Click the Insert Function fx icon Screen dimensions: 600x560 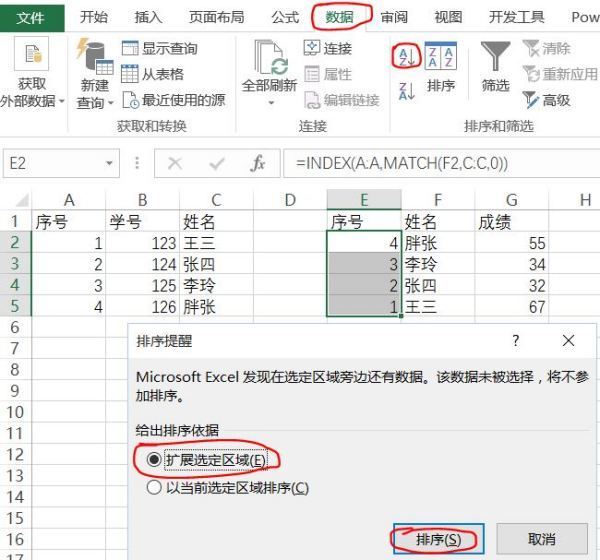point(258,163)
